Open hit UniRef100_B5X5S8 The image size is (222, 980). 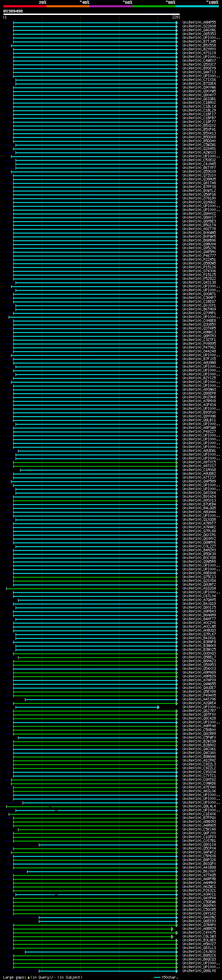199,45
